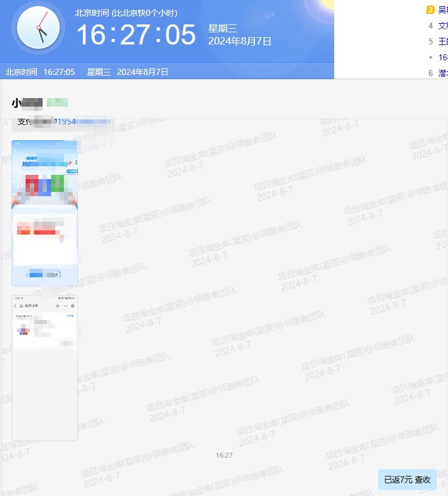Screen dimensions: 448x496
Task: Click the 已返7元 查收 message bubble
Action: point(407,480)
